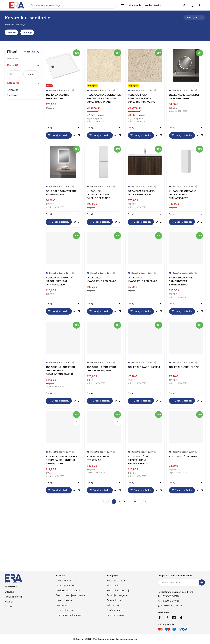The width and height of the screenshot is (210, 644).
Task: Open the TikTok icon in footer
Action: [181, 618]
